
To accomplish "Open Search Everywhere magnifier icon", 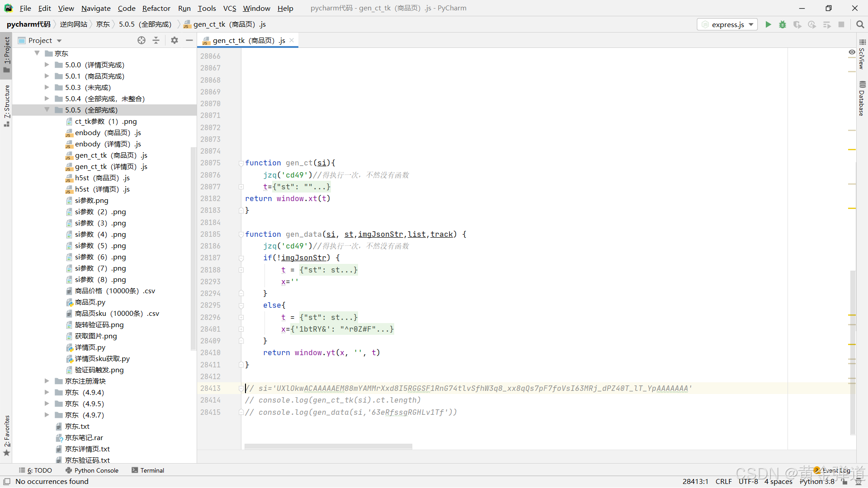I will [x=860, y=24].
